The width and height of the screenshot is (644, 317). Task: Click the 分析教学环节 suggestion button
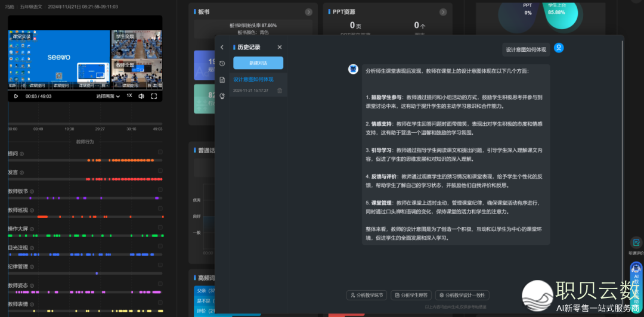coord(367,295)
